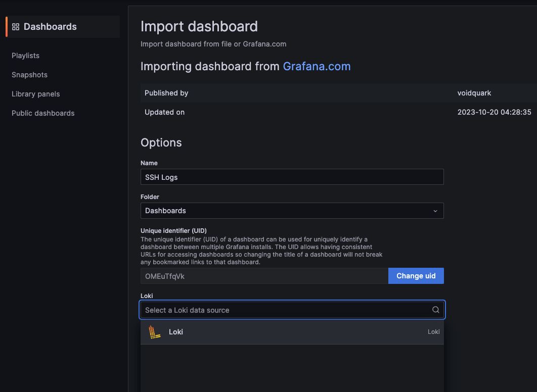537x392 pixels.
Task: Click the voidquark publisher value
Action: (474, 93)
